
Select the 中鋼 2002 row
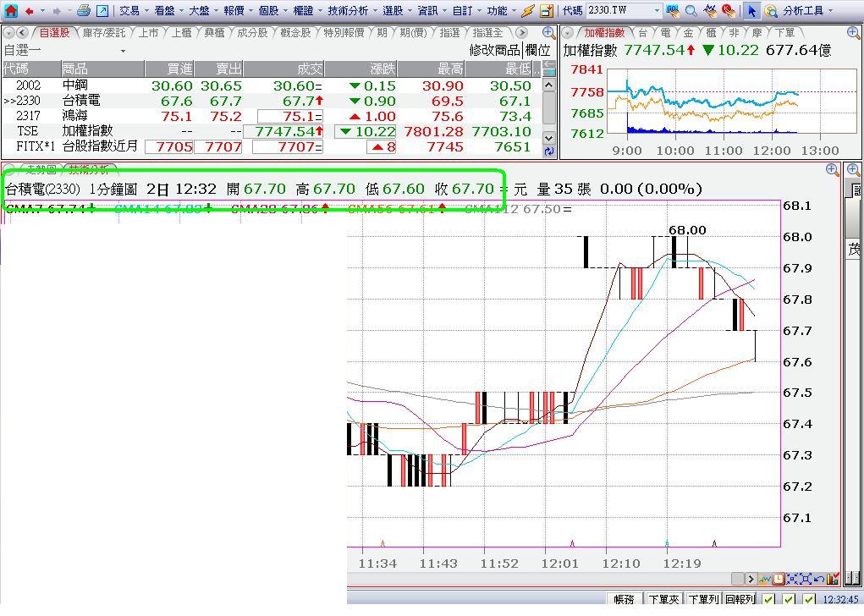(x=272, y=85)
